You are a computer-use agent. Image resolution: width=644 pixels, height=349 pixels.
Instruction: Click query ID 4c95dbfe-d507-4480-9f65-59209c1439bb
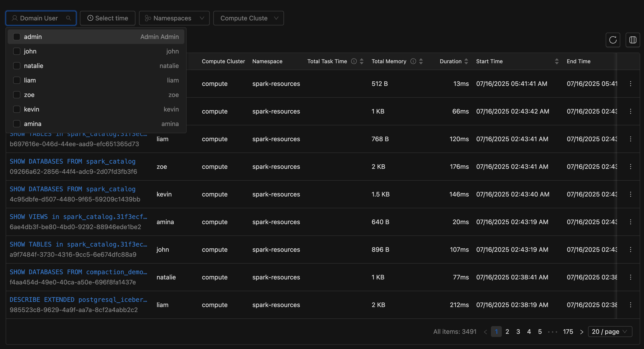click(75, 199)
